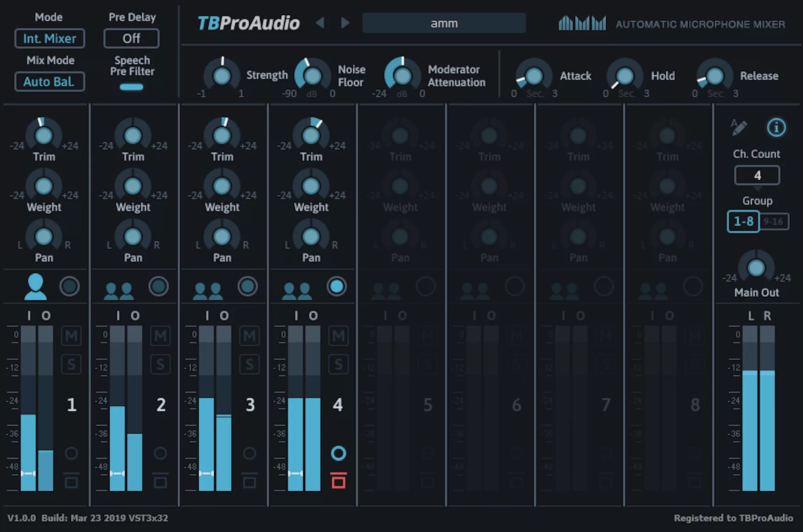Click channel 1 input level meter

pyautogui.click(x=28, y=408)
